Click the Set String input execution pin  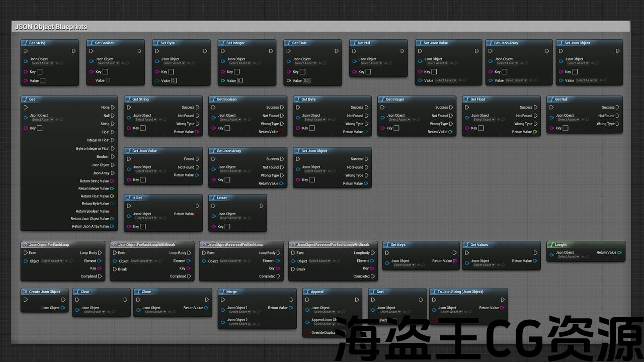[26, 51]
